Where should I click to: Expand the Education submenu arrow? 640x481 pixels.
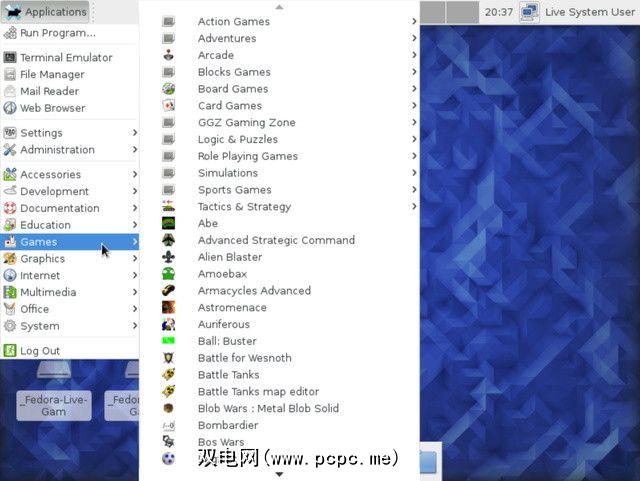pos(135,225)
